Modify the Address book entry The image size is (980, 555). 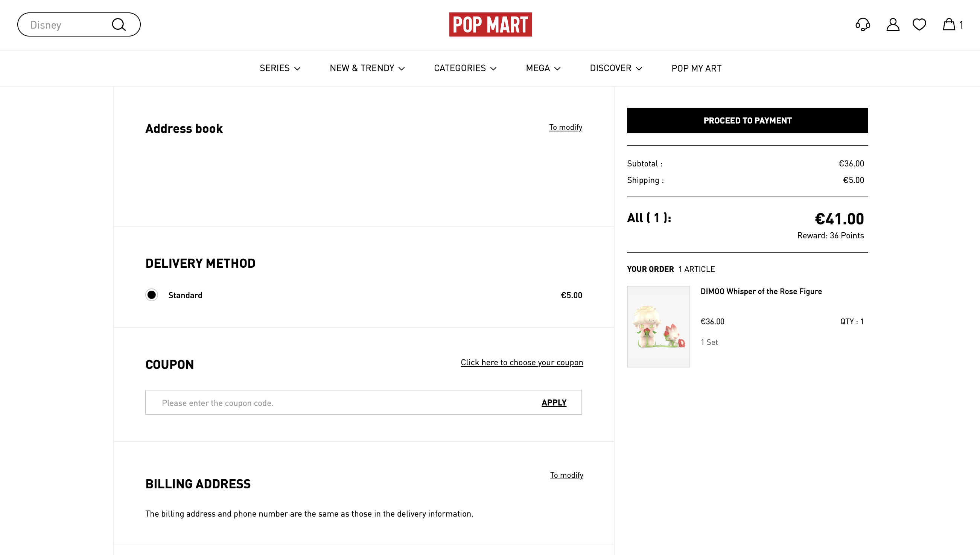pos(565,127)
